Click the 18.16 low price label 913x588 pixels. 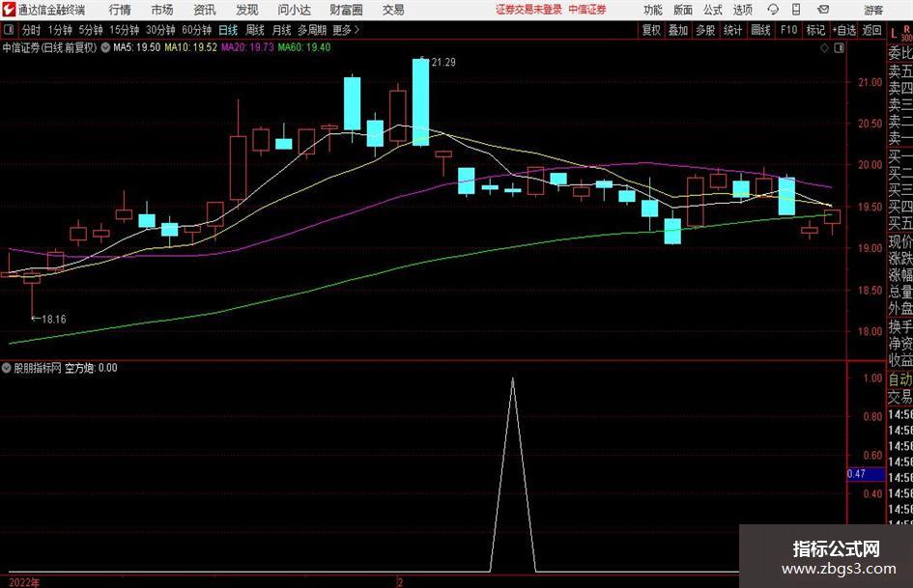53,319
